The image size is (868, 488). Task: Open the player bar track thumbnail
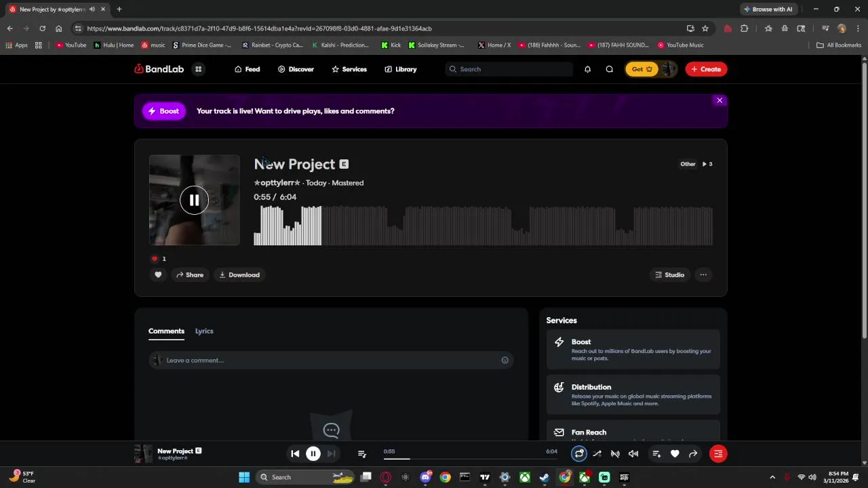[x=143, y=453]
